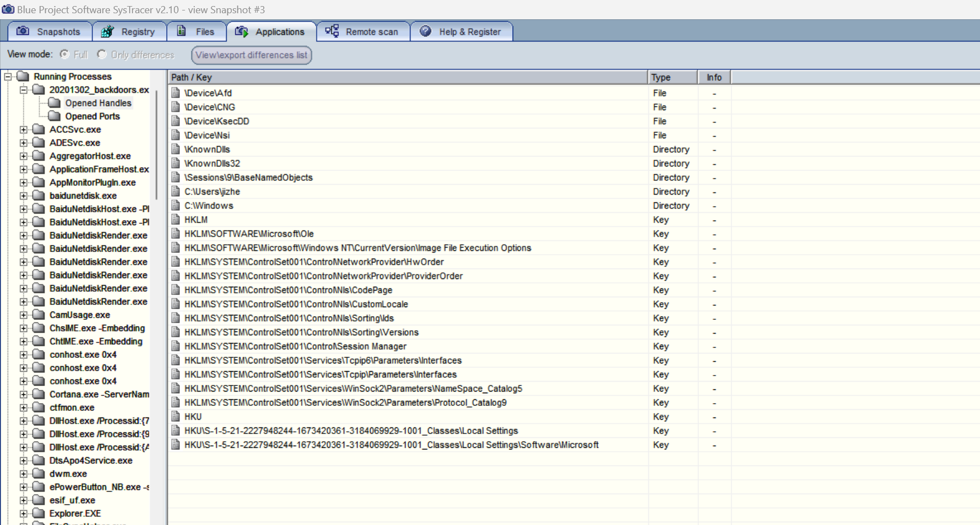980x525 pixels.
Task: Click the ApplicationFrameHost.exe folder icon
Action: coord(39,169)
